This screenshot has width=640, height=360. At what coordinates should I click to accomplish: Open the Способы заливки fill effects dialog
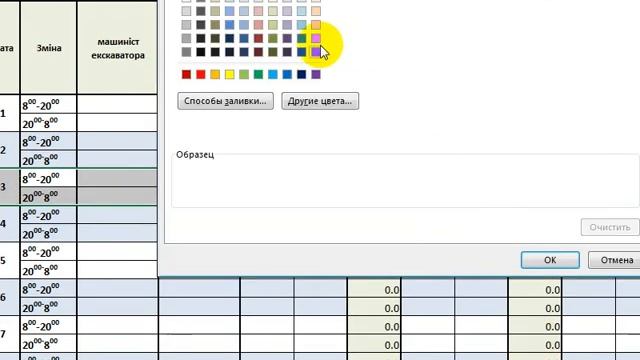click(x=225, y=101)
